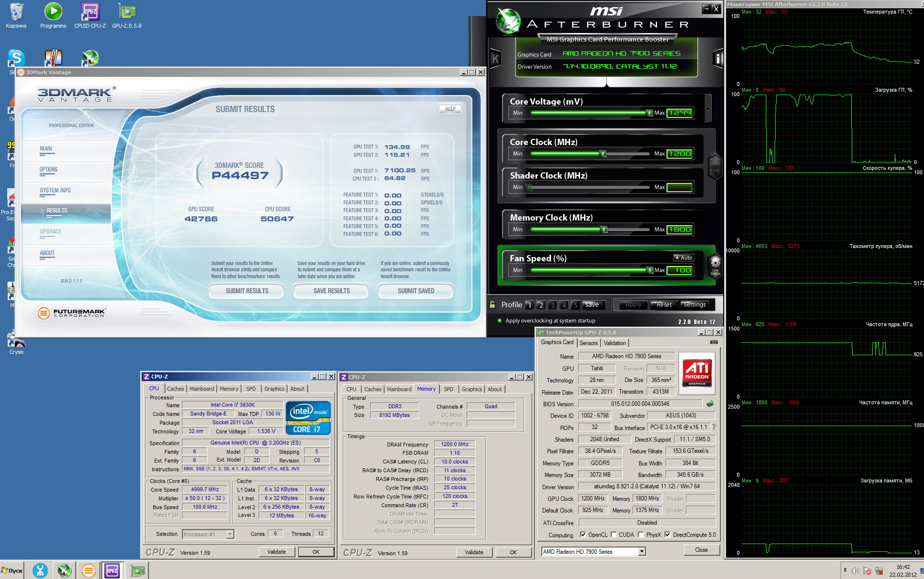Expand the Core Voltage panel arrow
Image resolution: width=924 pixels, height=579 pixels.
click(708, 109)
